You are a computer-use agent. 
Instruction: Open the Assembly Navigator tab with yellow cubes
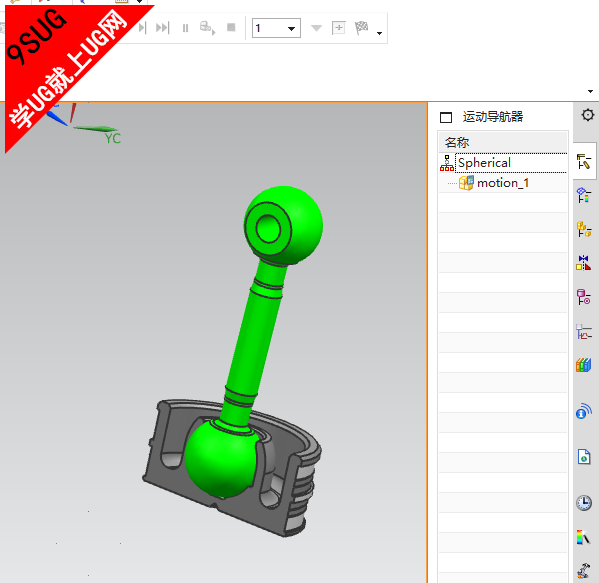pos(584,229)
